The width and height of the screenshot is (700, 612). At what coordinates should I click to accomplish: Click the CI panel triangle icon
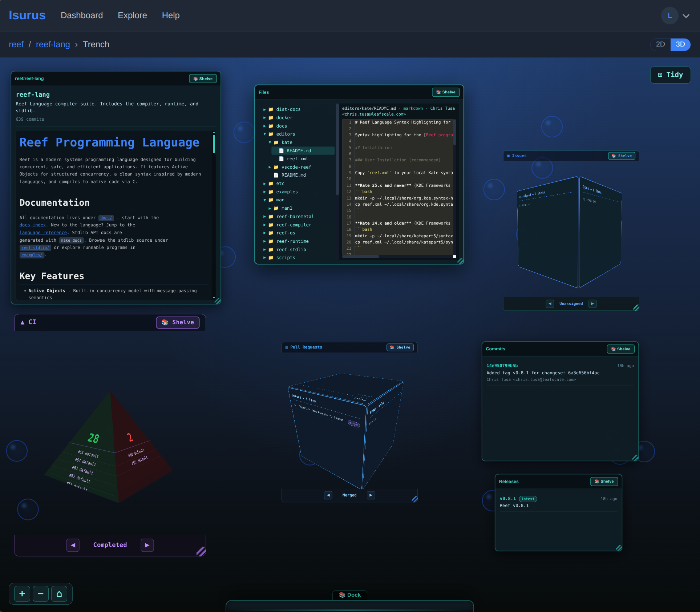point(23,322)
